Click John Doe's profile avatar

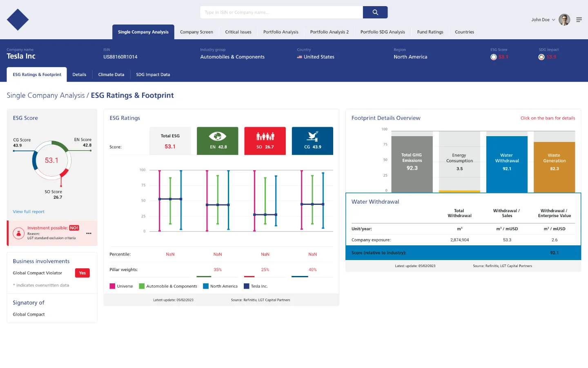click(564, 20)
